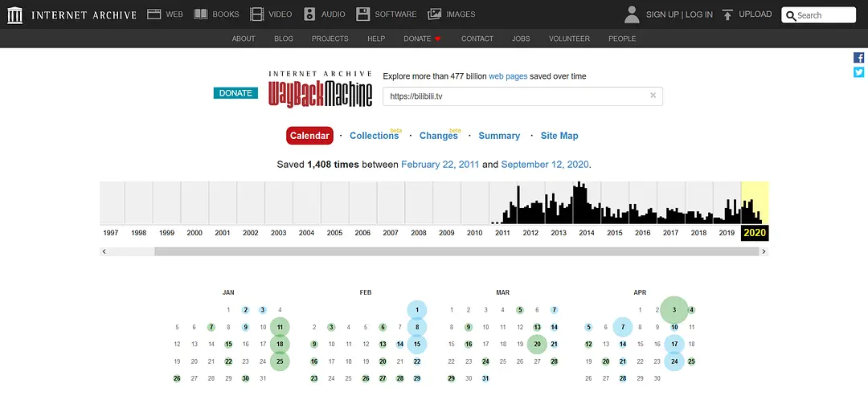Click the bilibili.tv URL input field
Image resolution: width=868 pixels, height=412 pixels.
click(514, 96)
